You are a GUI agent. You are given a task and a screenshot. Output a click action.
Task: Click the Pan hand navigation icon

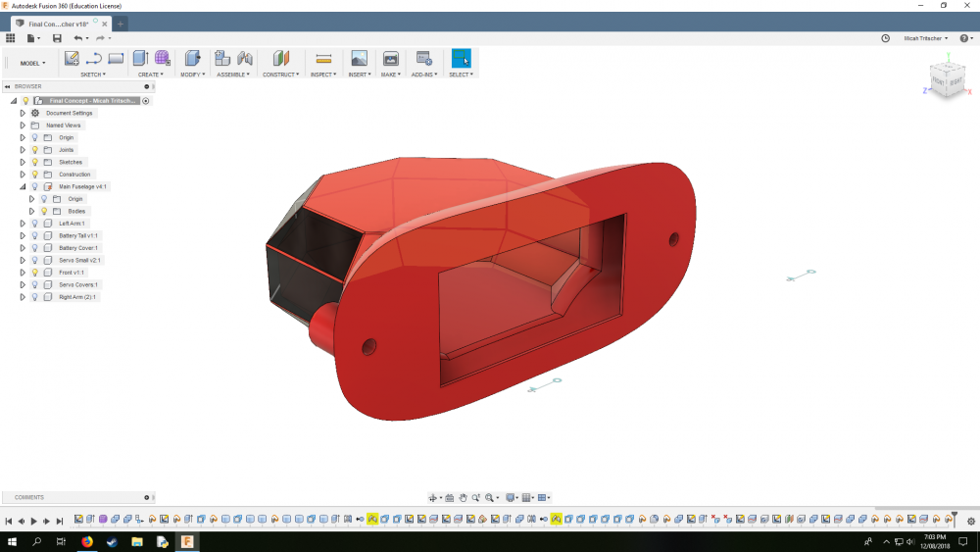tap(463, 498)
